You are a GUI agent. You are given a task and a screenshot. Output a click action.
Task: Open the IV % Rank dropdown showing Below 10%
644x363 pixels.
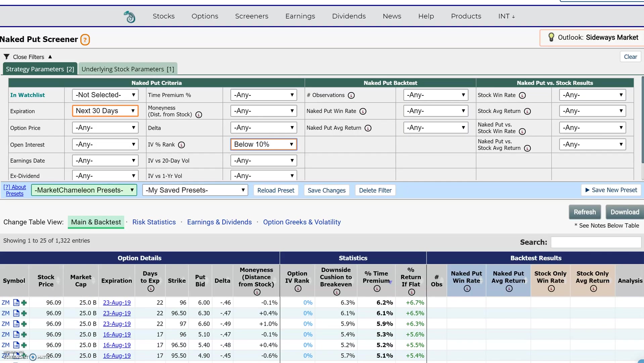(264, 145)
